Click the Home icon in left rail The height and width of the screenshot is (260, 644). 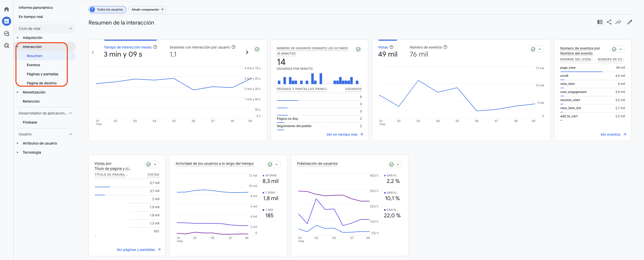[x=7, y=9]
